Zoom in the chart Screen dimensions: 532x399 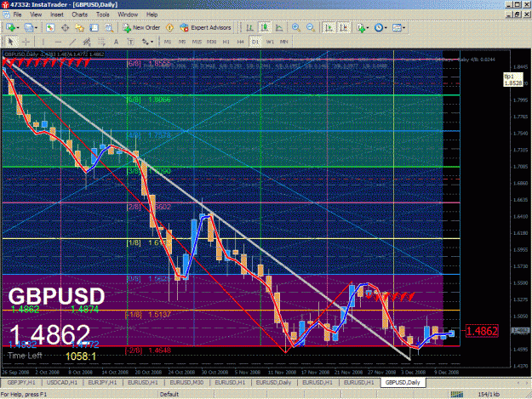[296, 28]
